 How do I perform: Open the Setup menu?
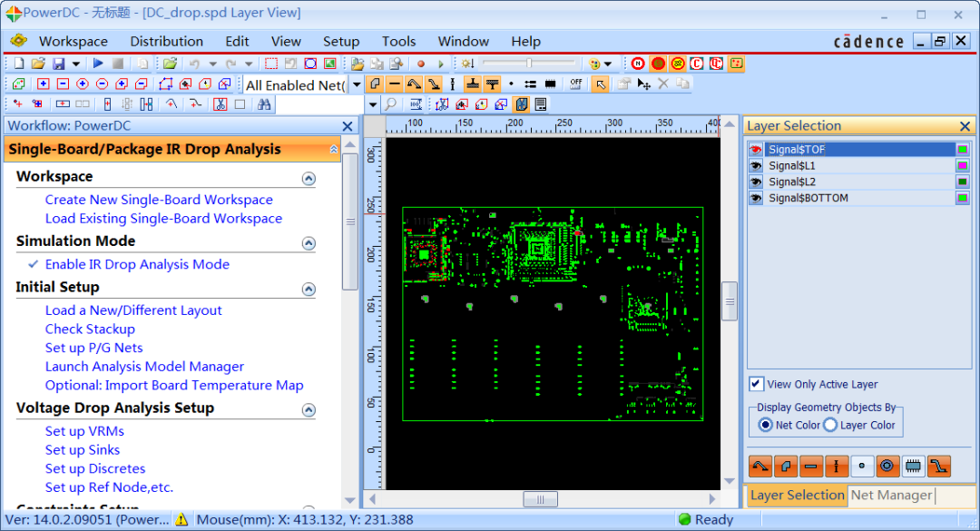(x=341, y=41)
